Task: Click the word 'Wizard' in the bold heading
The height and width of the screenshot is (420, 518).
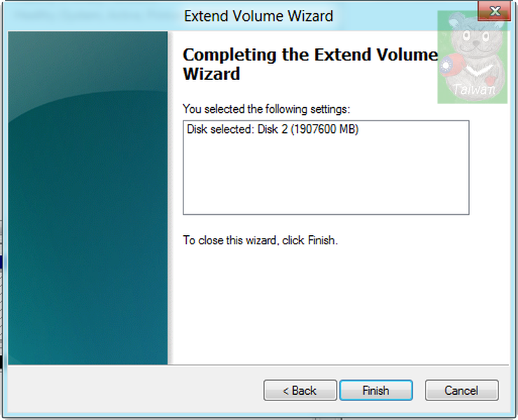Action: [x=211, y=73]
